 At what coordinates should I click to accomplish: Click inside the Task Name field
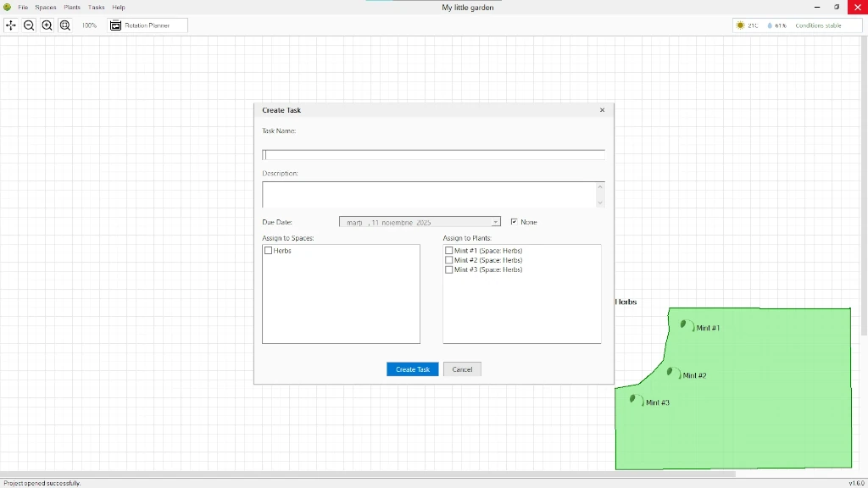(x=432, y=154)
